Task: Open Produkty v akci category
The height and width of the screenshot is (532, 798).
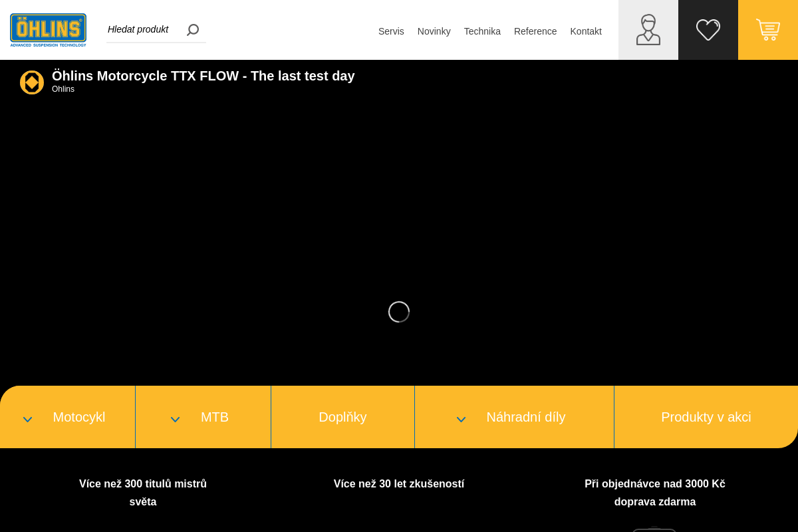Action: 706,417
